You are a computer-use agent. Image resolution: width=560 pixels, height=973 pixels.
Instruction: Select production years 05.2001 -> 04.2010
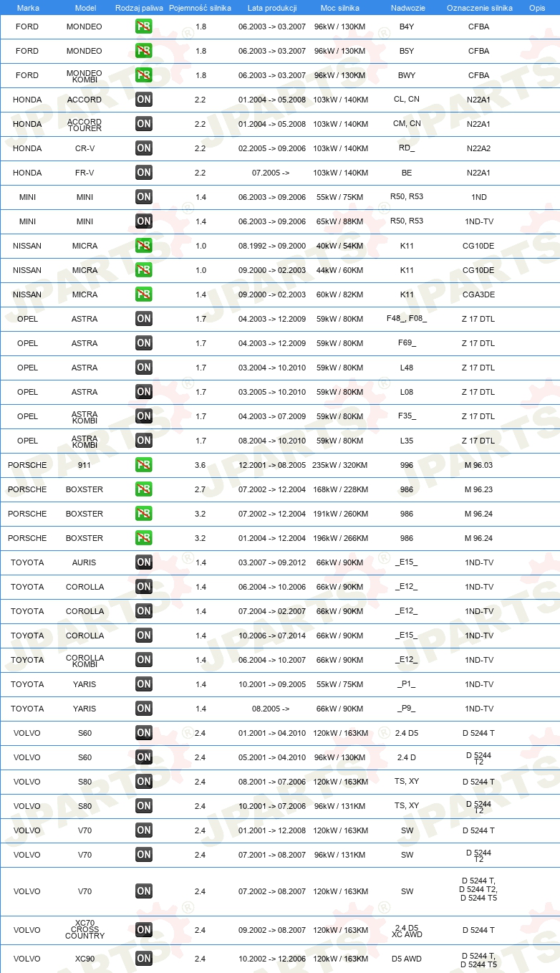[x=272, y=757]
